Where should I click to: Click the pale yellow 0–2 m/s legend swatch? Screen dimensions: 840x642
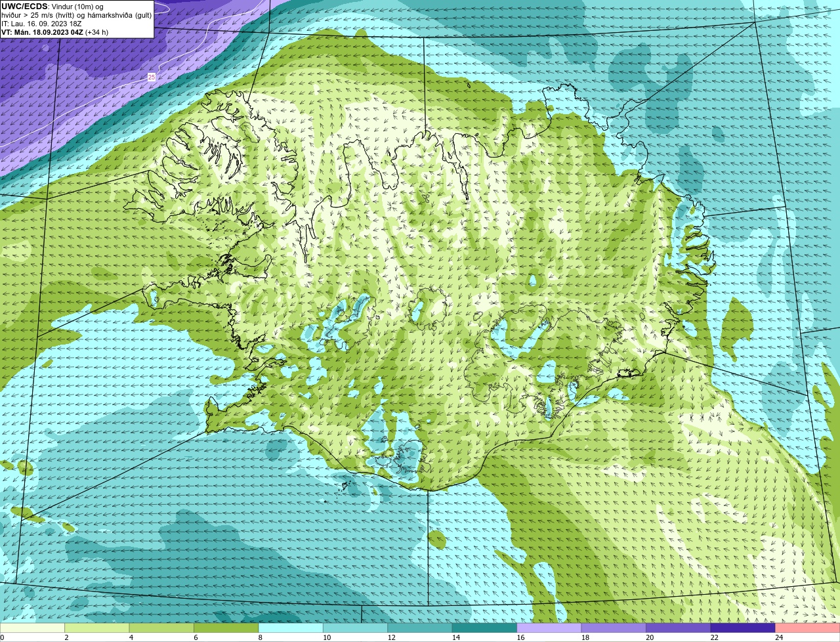[x=33, y=628]
